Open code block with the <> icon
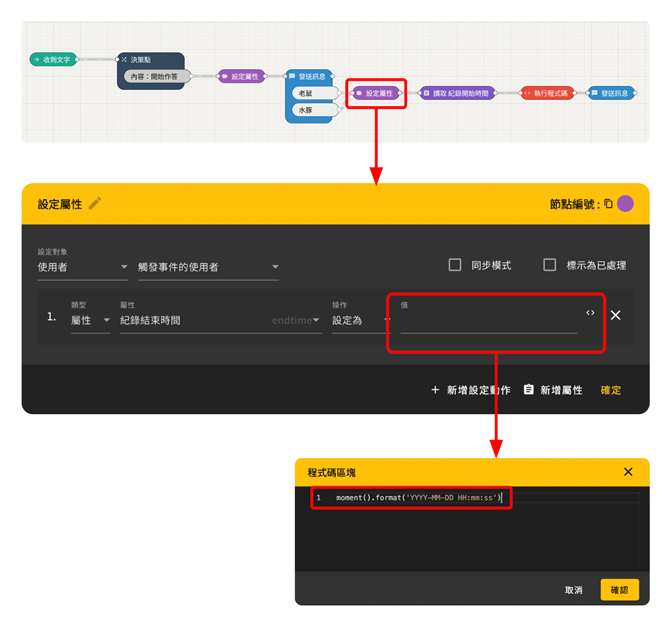Screen dimensions: 672x620 [590, 313]
